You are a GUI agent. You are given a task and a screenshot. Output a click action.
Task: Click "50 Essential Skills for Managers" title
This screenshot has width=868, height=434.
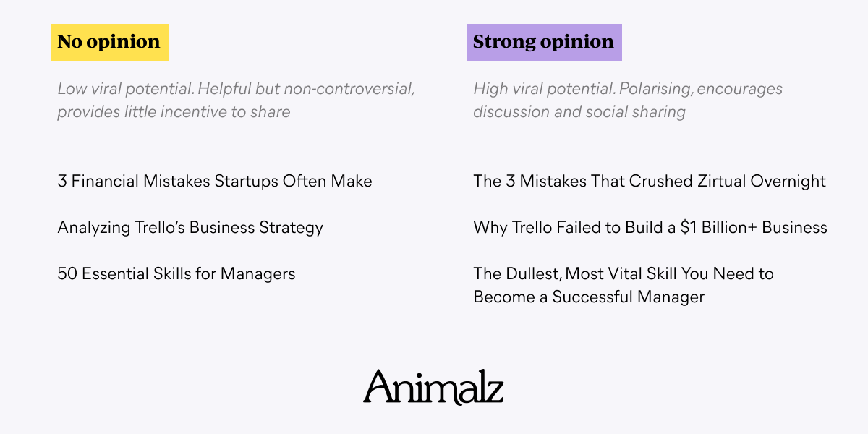tap(176, 273)
